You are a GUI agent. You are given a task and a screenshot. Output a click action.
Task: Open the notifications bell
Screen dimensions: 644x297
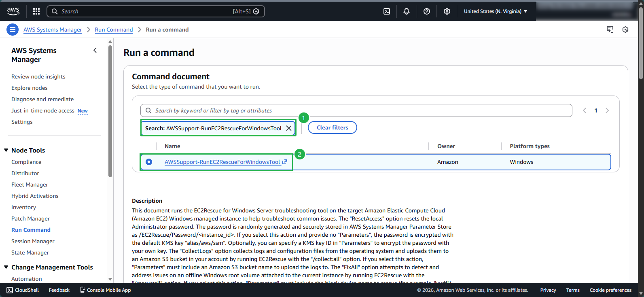[x=407, y=11]
